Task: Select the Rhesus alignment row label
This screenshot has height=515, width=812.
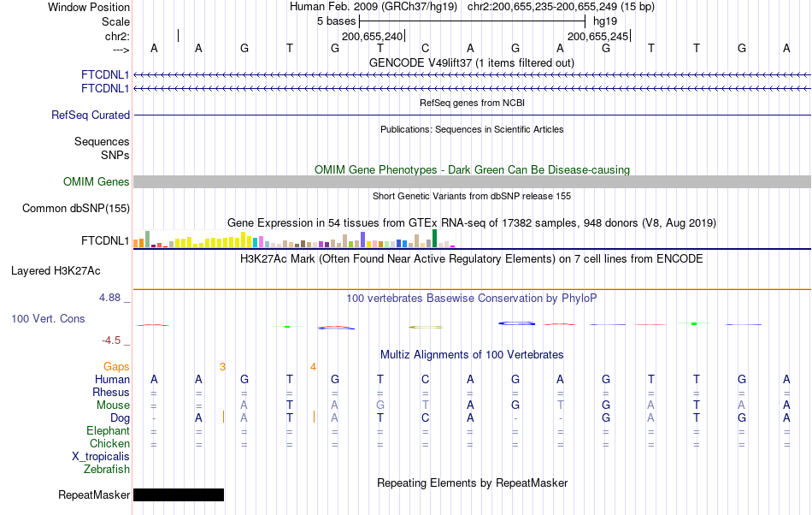Action: coord(111,392)
